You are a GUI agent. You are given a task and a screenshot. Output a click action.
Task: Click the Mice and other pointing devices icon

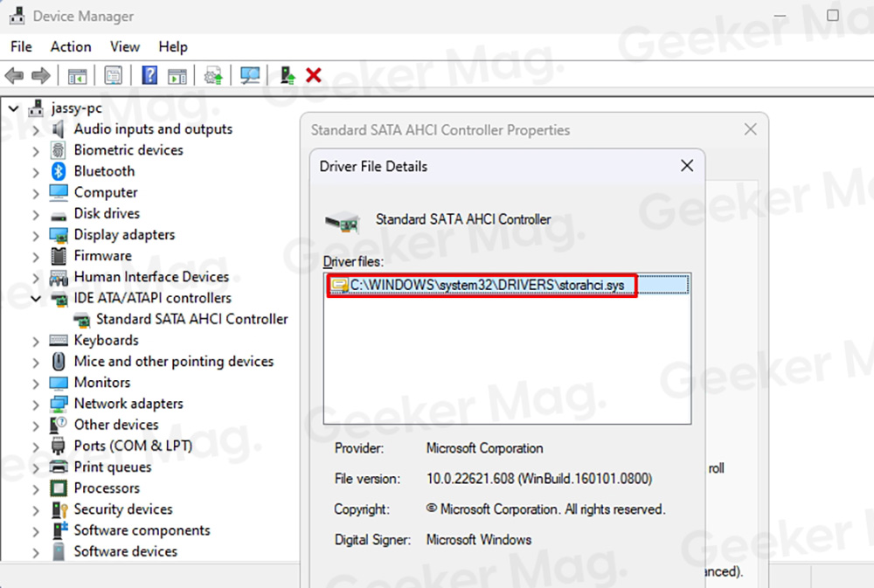click(58, 362)
